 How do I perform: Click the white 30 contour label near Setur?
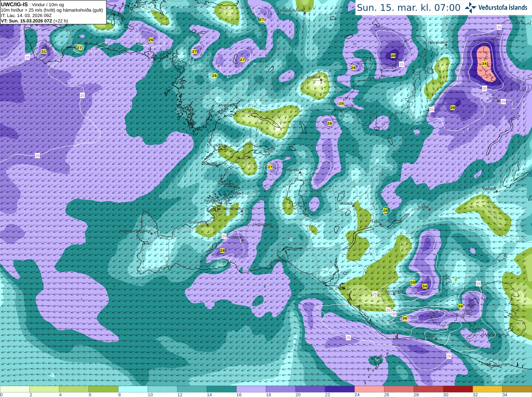coord(485,88)
